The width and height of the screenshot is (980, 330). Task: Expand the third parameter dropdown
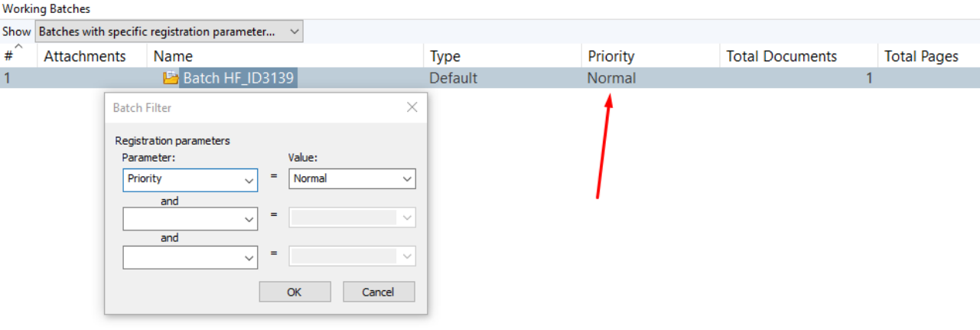pos(190,257)
